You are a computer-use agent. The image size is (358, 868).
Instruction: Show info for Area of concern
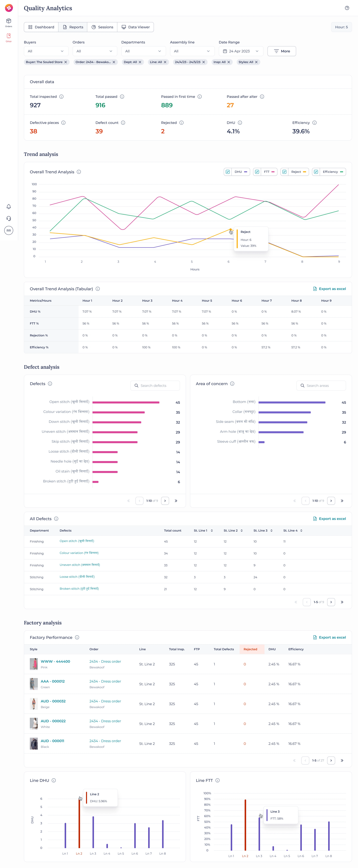click(x=232, y=384)
